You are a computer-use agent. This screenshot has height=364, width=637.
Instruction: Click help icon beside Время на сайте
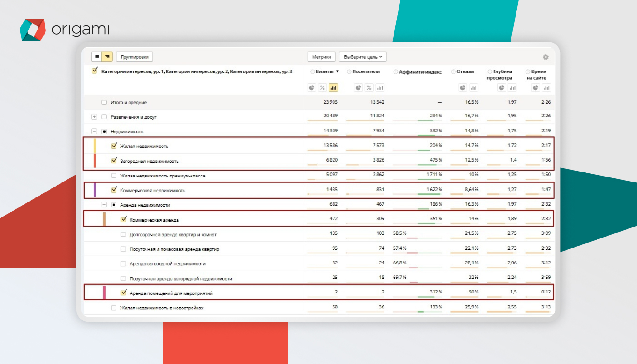[x=528, y=72]
